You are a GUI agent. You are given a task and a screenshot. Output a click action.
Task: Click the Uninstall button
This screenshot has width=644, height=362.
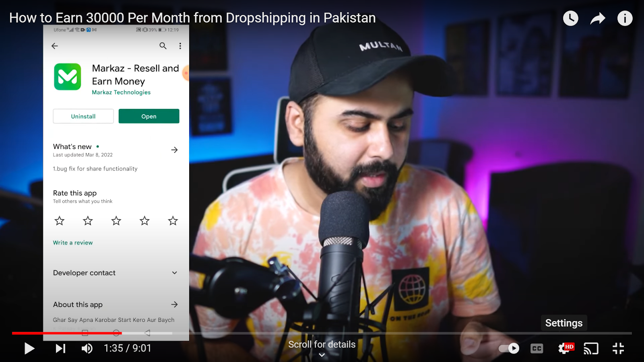[83, 116]
